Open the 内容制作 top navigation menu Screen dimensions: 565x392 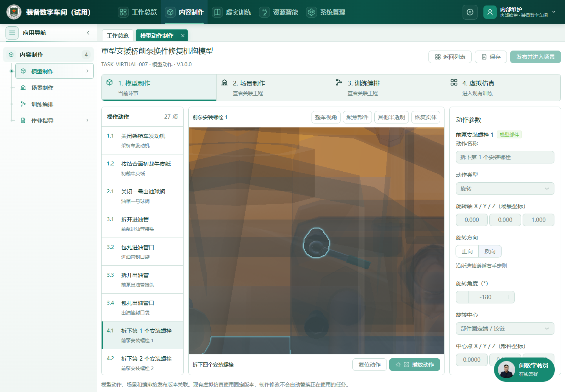pyautogui.click(x=185, y=12)
